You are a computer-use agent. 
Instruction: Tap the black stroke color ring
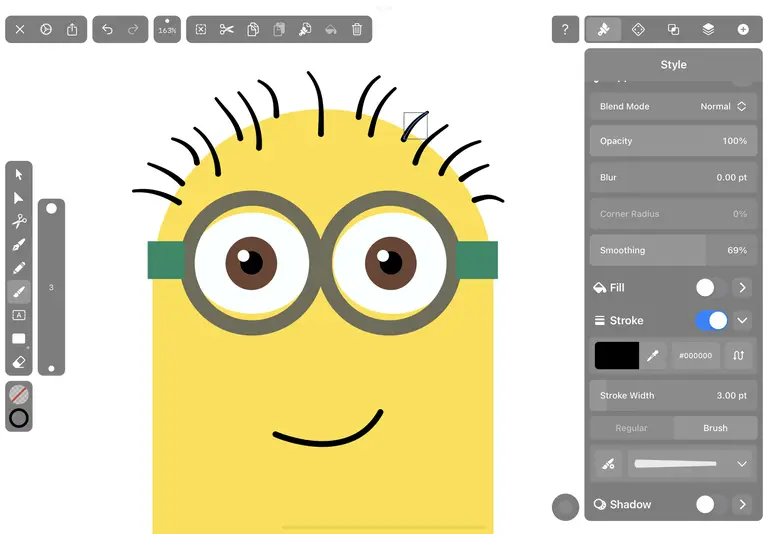click(19, 418)
